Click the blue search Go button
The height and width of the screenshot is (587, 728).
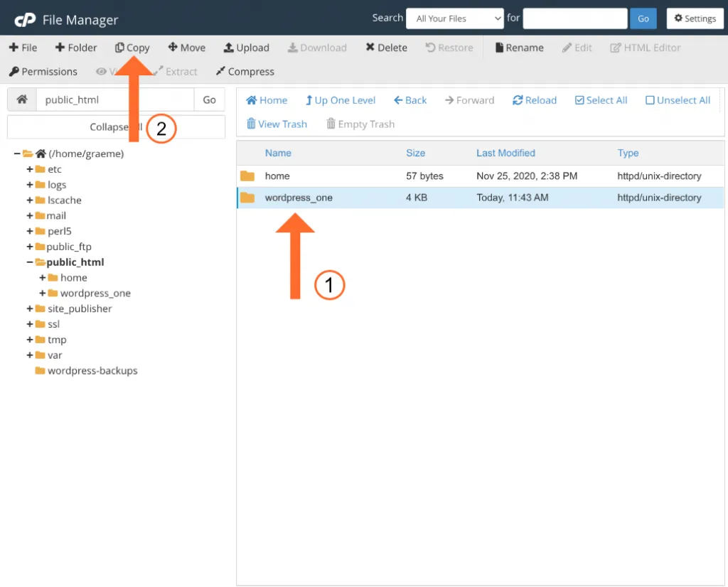click(643, 18)
